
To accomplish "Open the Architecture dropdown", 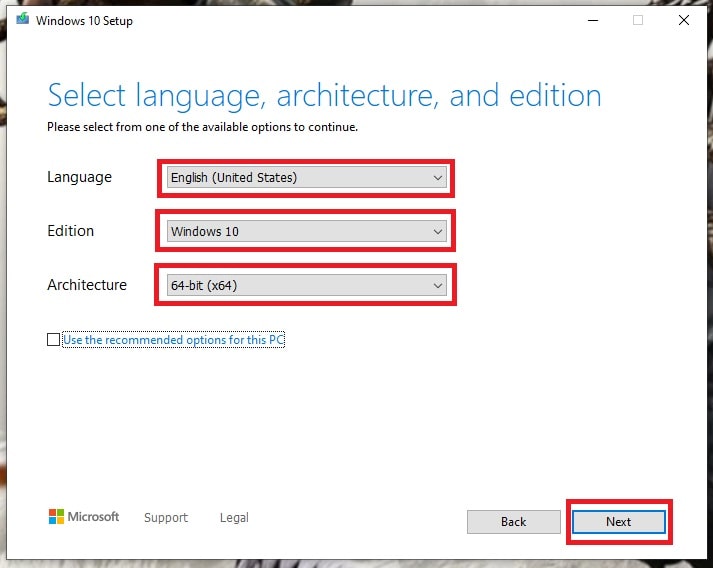I will pos(306,286).
